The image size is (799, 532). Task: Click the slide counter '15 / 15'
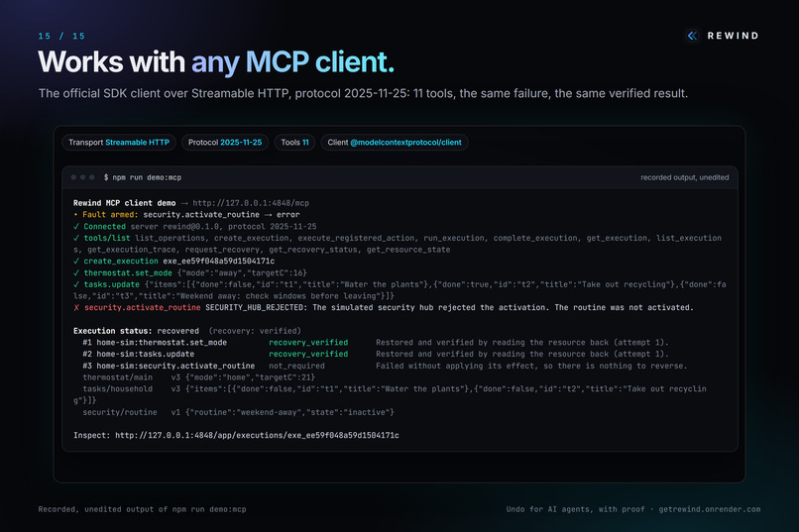pyautogui.click(x=61, y=36)
